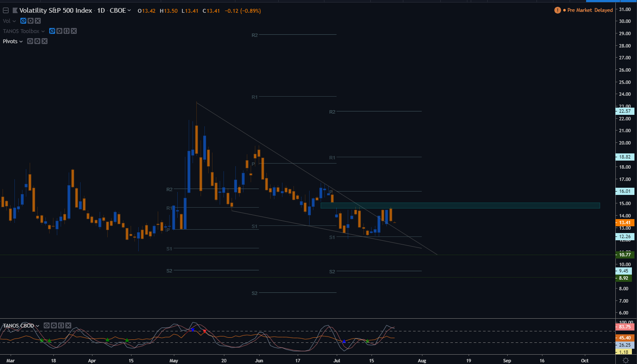
Task: Click the Volatility S&P 500 Index title
Action: (x=56, y=11)
